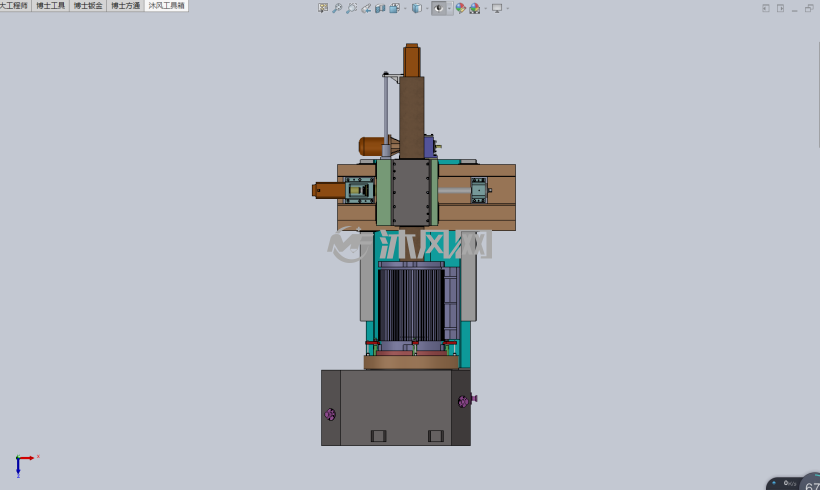820x490 pixels.
Task: Click the expand right panel arrow button
Action: 780,8
